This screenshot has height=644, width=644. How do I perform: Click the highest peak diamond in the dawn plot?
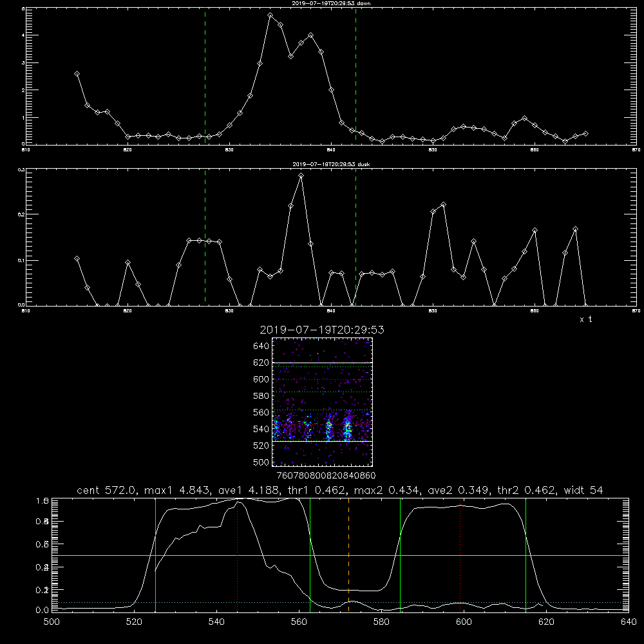[x=270, y=15]
